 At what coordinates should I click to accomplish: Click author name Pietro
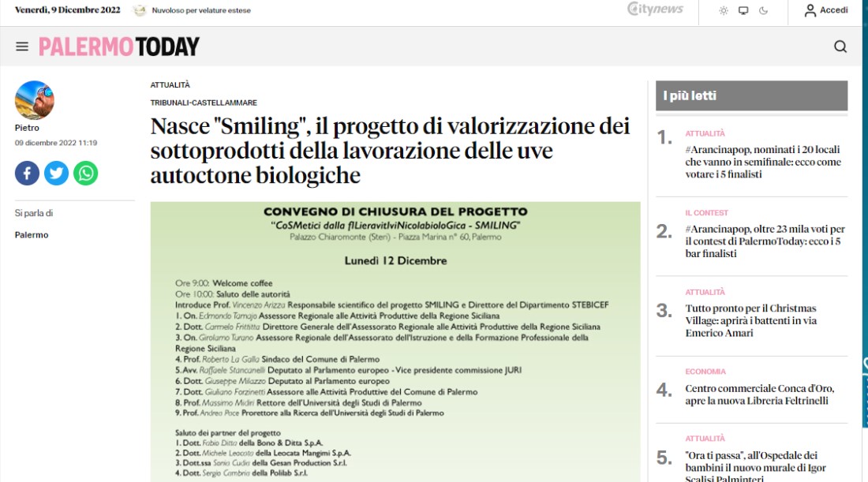tap(27, 128)
